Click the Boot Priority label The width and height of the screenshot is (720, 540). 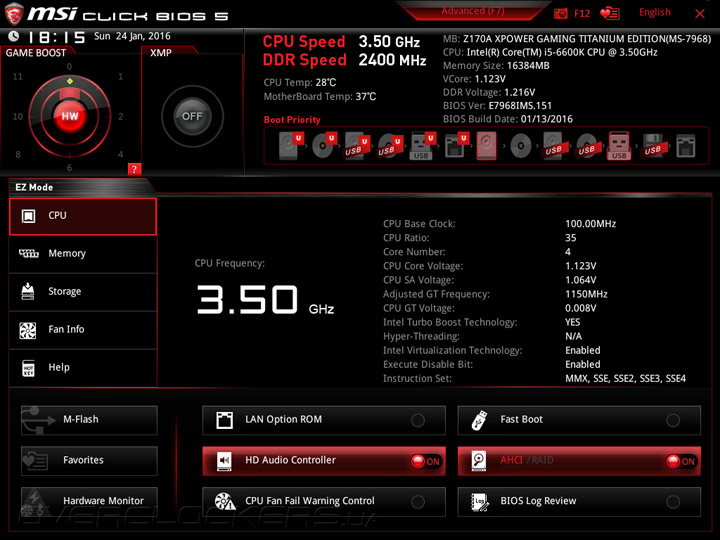point(292,120)
